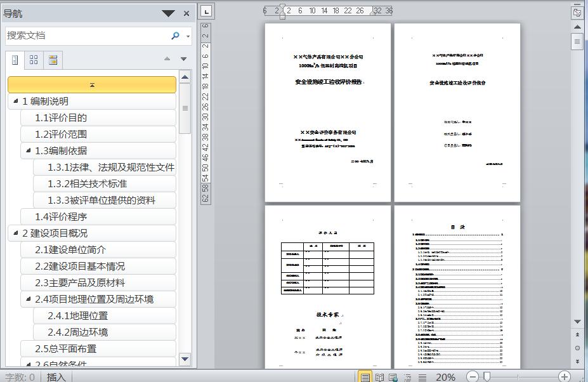Click the zoom slider handle

[x=487, y=376]
